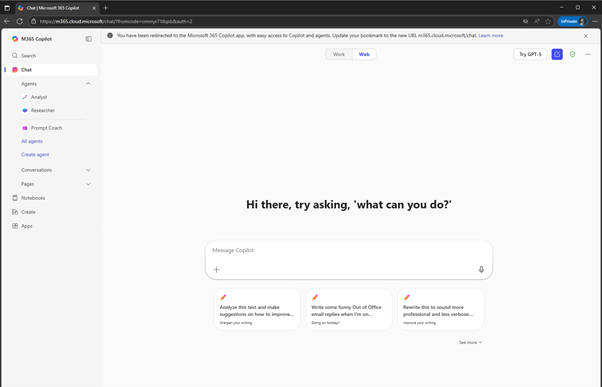602x387 pixels.
Task: Open browser settings and more menu
Action: pos(595,22)
